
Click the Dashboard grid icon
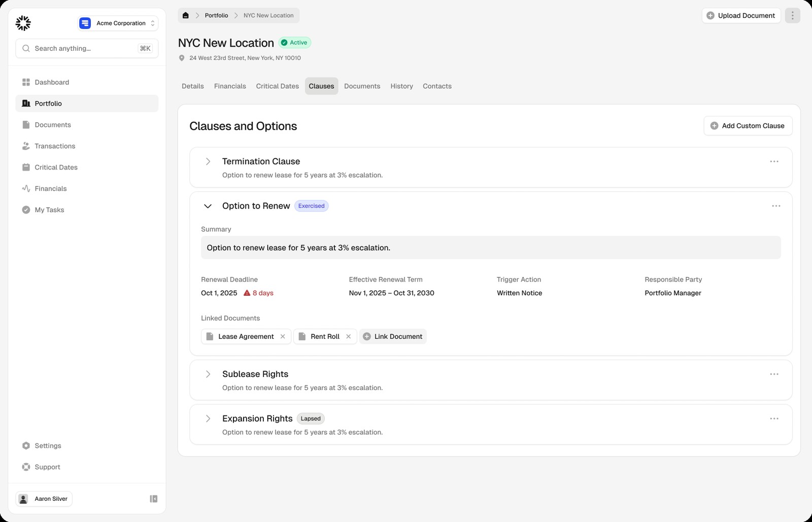[26, 82]
